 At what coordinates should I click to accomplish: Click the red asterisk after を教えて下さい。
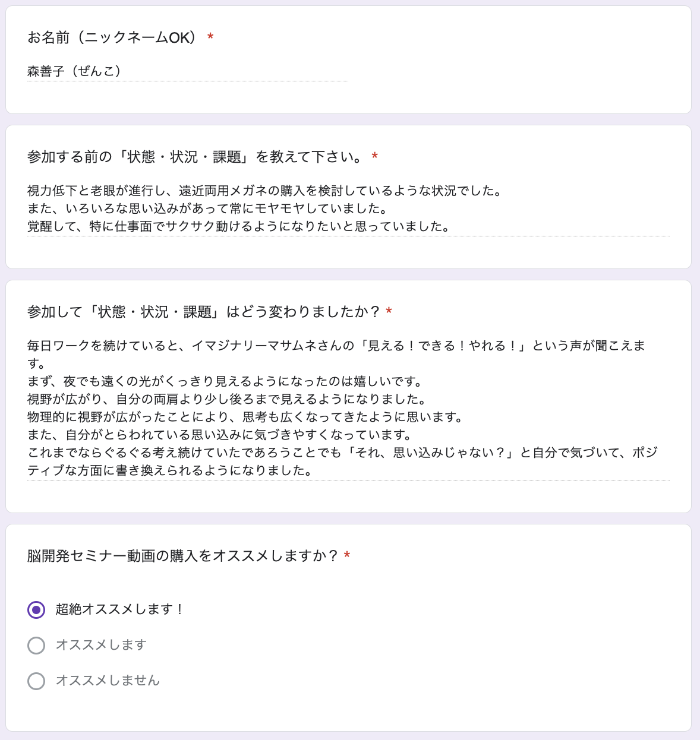click(374, 157)
